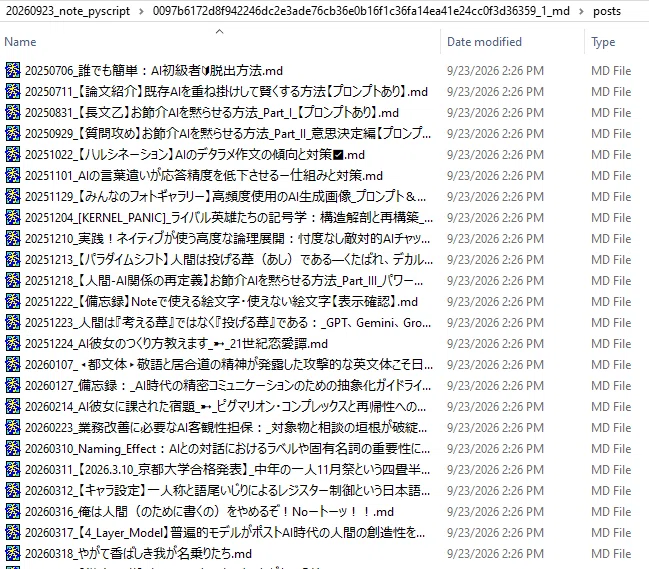Click the file icon of 20260318 file
The height and width of the screenshot is (569, 649).
(x=12, y=553)
